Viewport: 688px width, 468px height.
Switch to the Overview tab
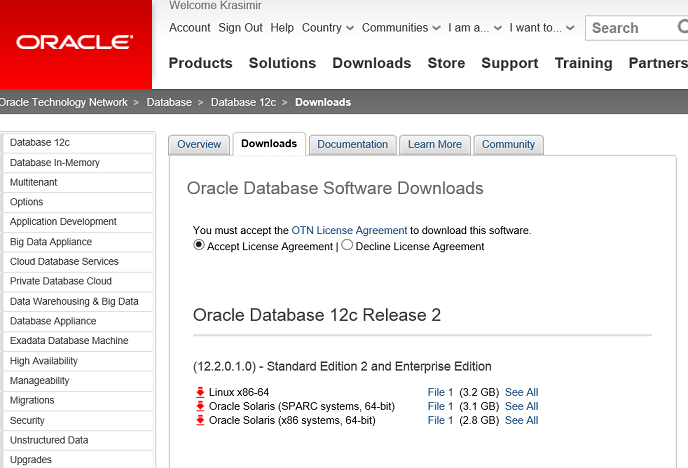pos(199,144)
